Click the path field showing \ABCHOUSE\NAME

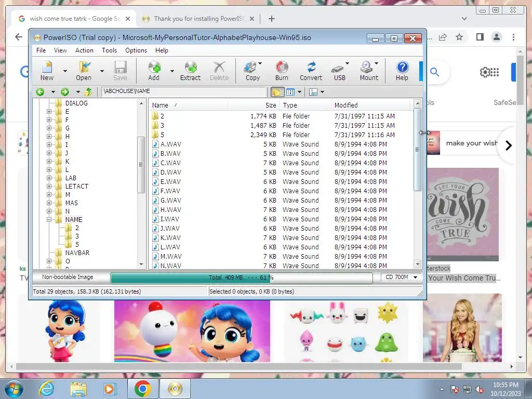(x=183, y=91)
